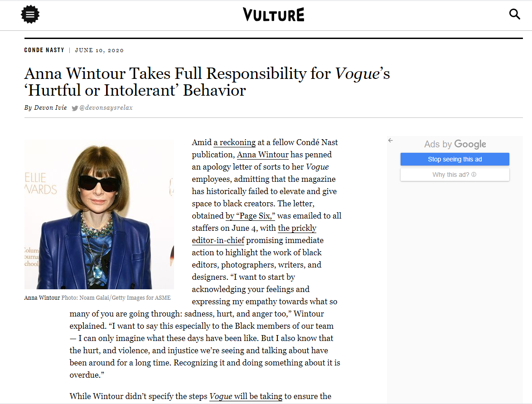The height and width of the screenshot is (404, 532).
Task: Click the info icon in 'Why this ad?'
Action: [474, 175]
